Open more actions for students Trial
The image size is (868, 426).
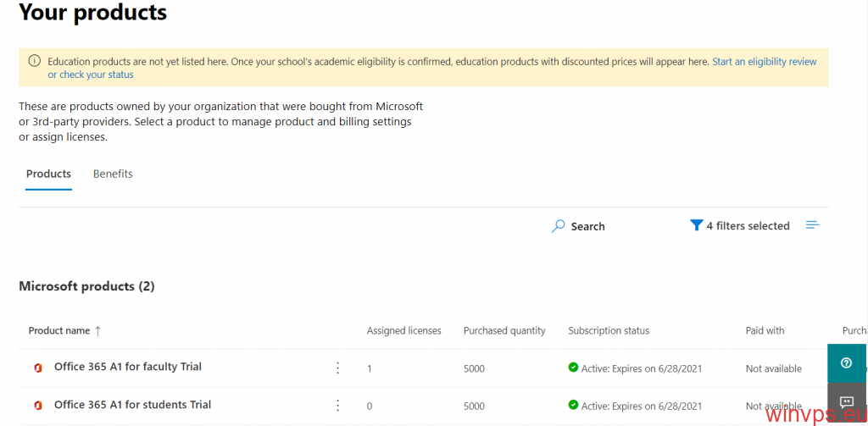click(337, 406)
